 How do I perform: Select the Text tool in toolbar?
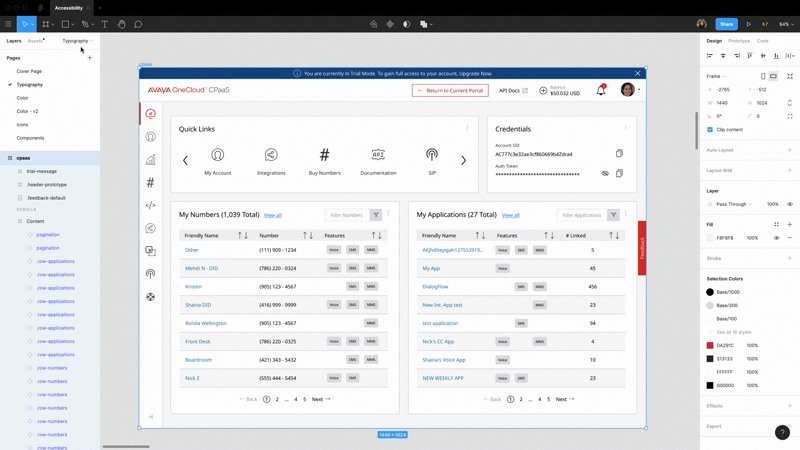click(105, 24)
